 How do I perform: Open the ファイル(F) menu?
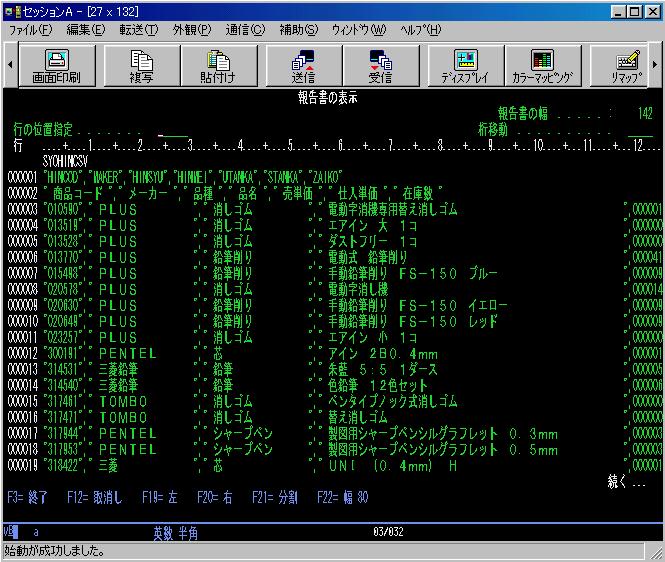point(31,30)
